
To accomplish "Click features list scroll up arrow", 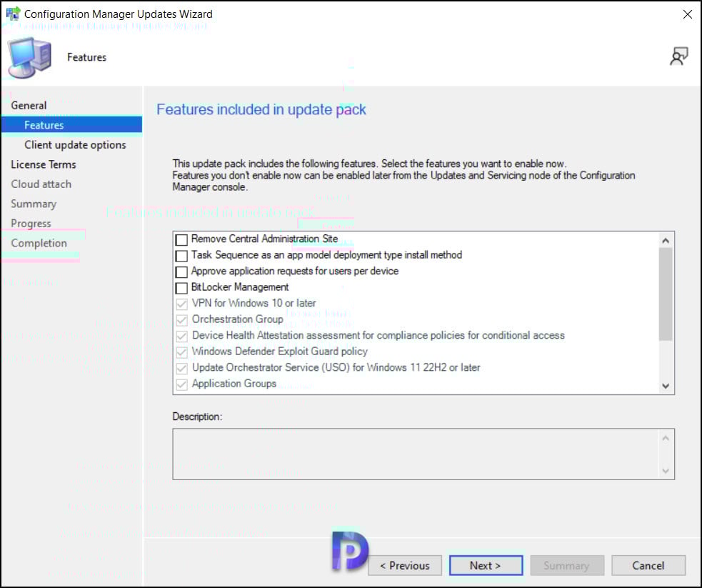I will pyautogui.click(x=666, y=241).
